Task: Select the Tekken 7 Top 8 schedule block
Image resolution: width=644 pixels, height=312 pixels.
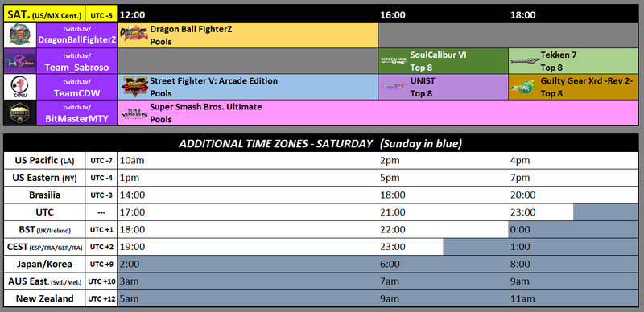Action: pos(573,61)
